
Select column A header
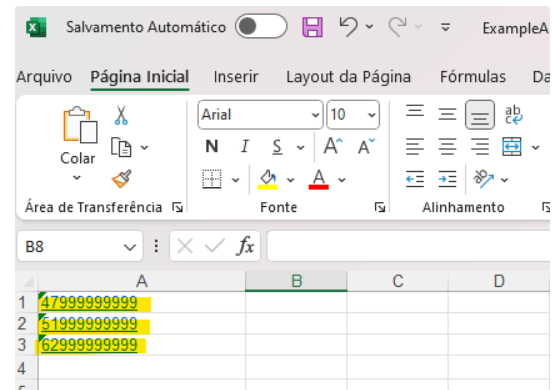pyautogui.click(x=142, y=281)
